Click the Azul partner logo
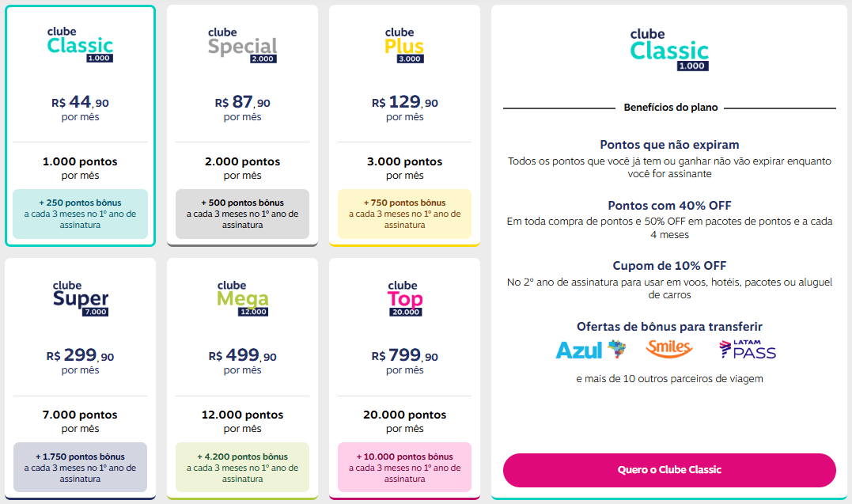 590,350
